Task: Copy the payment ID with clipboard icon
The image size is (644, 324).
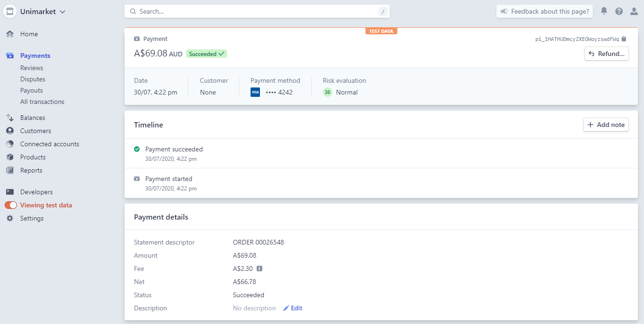Action: [624, 39]
